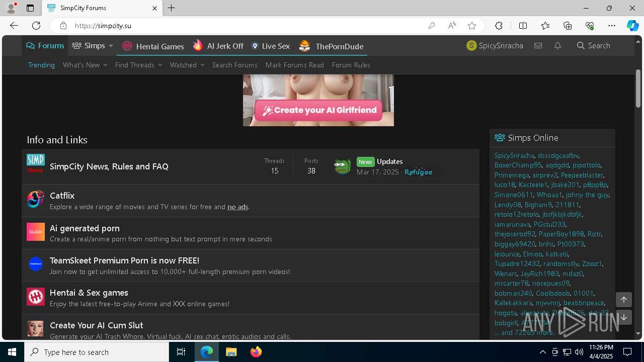
Task: Open the Simps Online heading link
Action: click(533, 138)
